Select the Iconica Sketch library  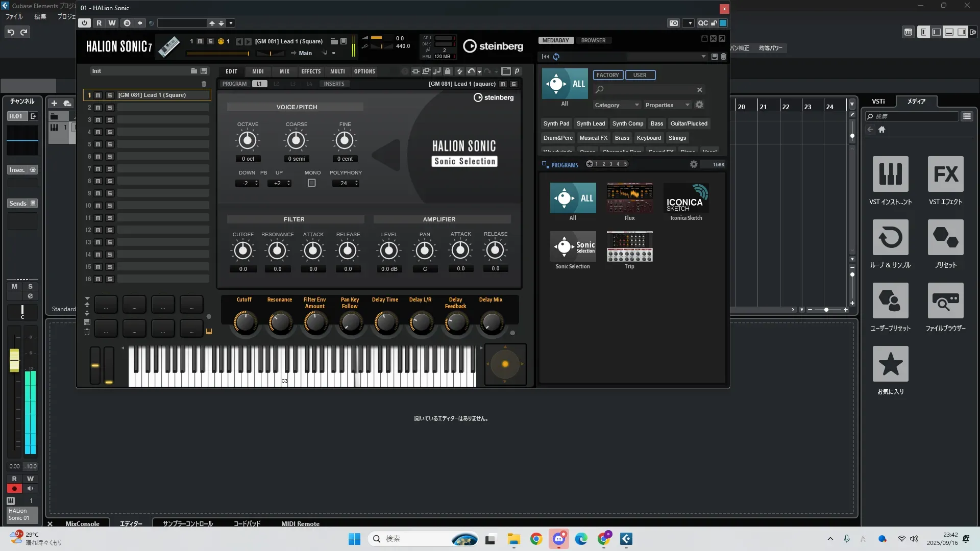[686, 198]
